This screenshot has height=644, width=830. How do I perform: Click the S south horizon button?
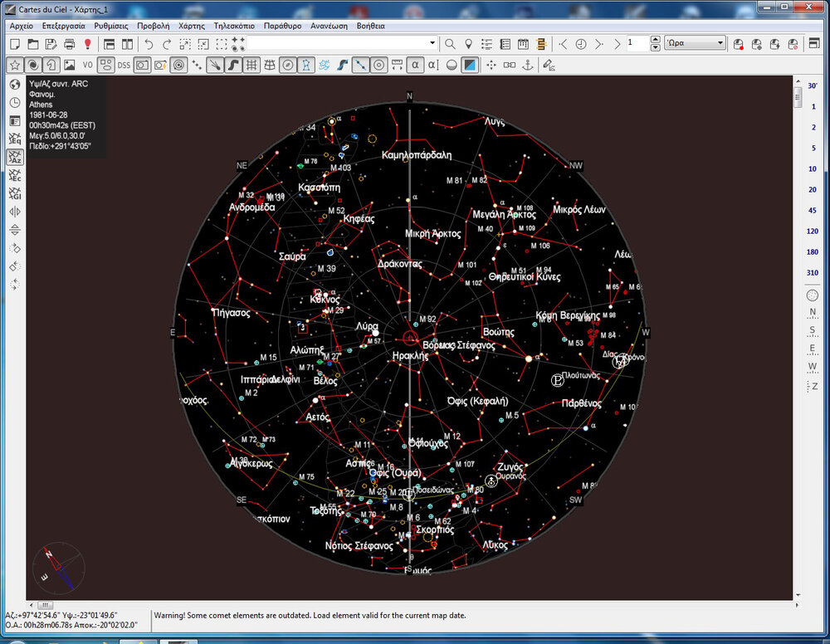click(813, 330)
